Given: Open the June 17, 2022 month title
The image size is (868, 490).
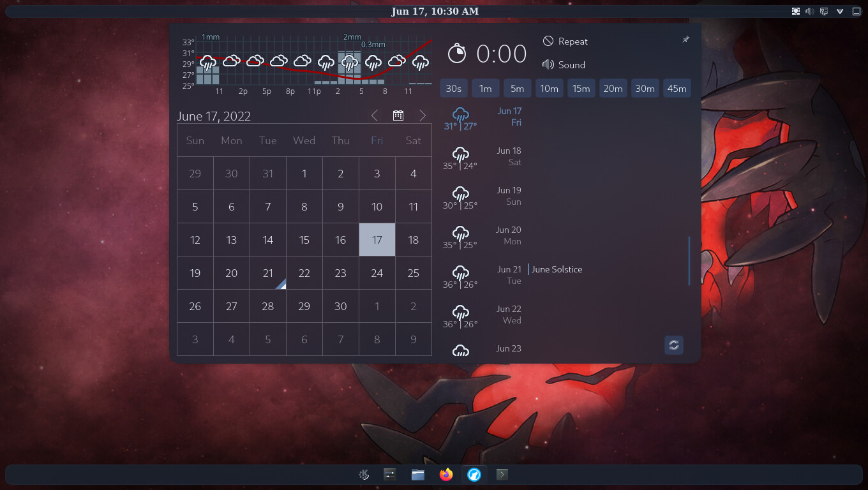Looking at the screenshot, I should pyautogui.click(x=214, y=116).
